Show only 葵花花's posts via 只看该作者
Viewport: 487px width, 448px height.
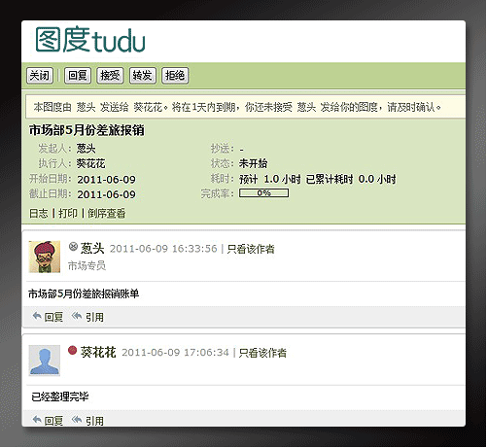(262, 353)
